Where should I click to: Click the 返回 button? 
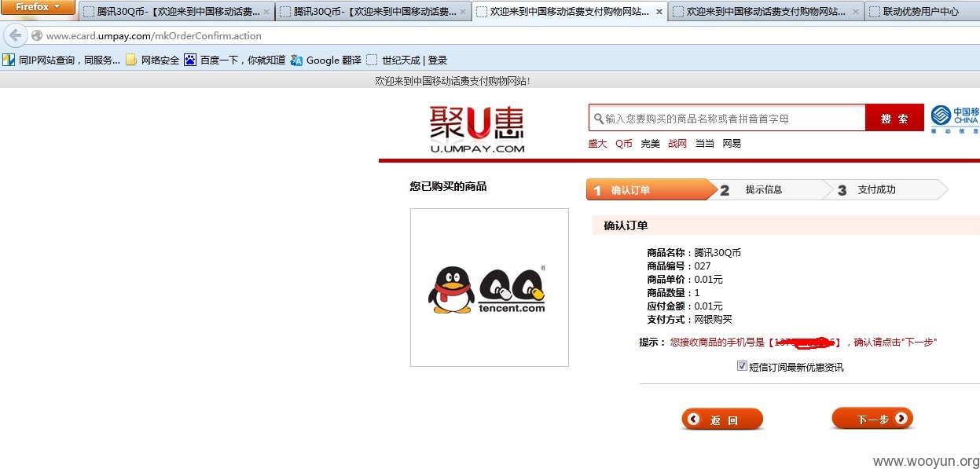[x=722, y=420]
